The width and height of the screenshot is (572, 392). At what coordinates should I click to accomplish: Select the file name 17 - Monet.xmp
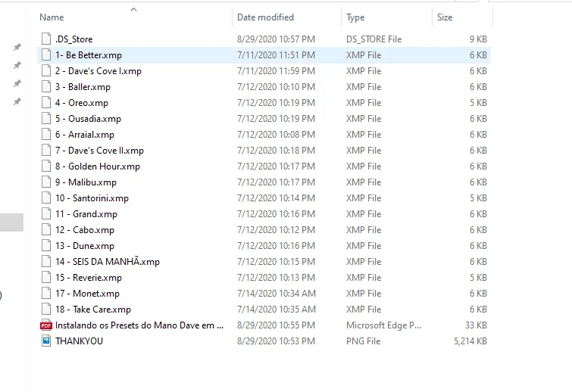coord(87,294)
